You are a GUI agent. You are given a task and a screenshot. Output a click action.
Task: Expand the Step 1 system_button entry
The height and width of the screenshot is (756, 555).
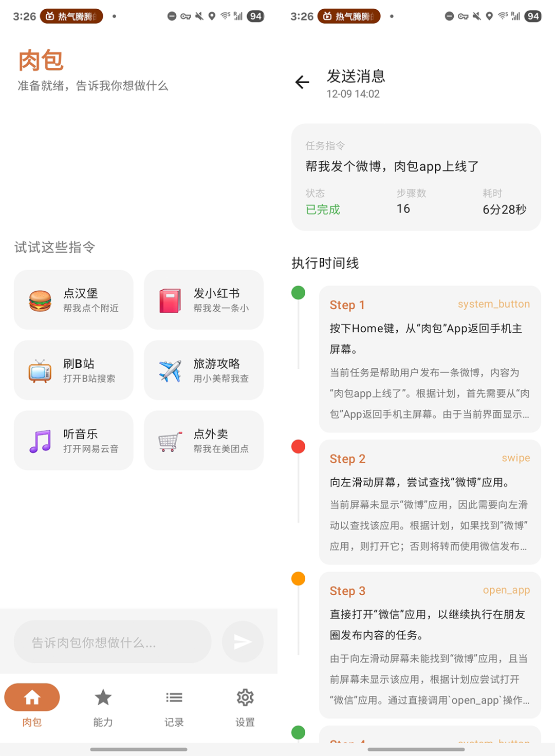430,360
